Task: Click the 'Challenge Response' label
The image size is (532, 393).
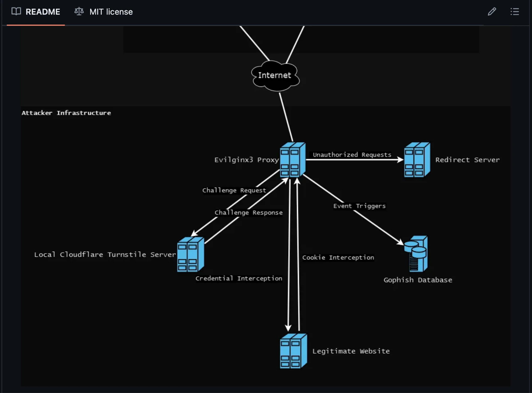Action: tap(249, 212)
